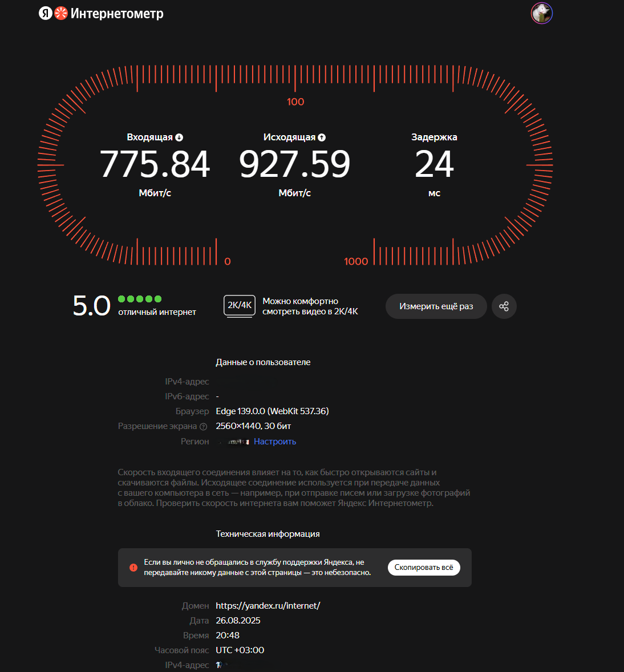Select the browser value Edge 139.0.0
This screenshot has height=672, width=624.
[x=272, y=411]
